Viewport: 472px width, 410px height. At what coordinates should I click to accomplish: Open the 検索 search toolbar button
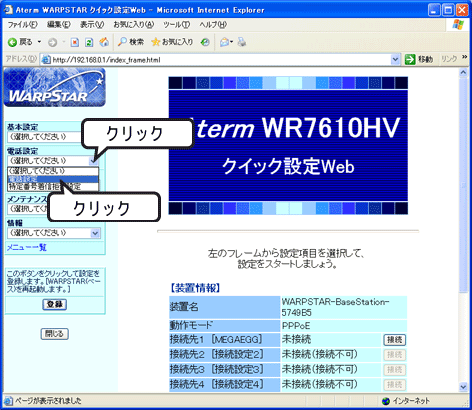(131, 42)
